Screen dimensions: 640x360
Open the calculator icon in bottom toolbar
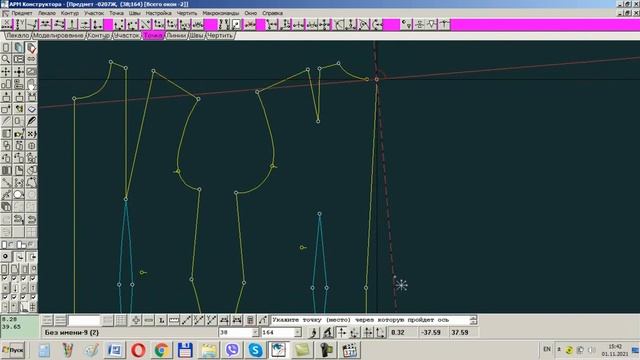tap(250, 320)
